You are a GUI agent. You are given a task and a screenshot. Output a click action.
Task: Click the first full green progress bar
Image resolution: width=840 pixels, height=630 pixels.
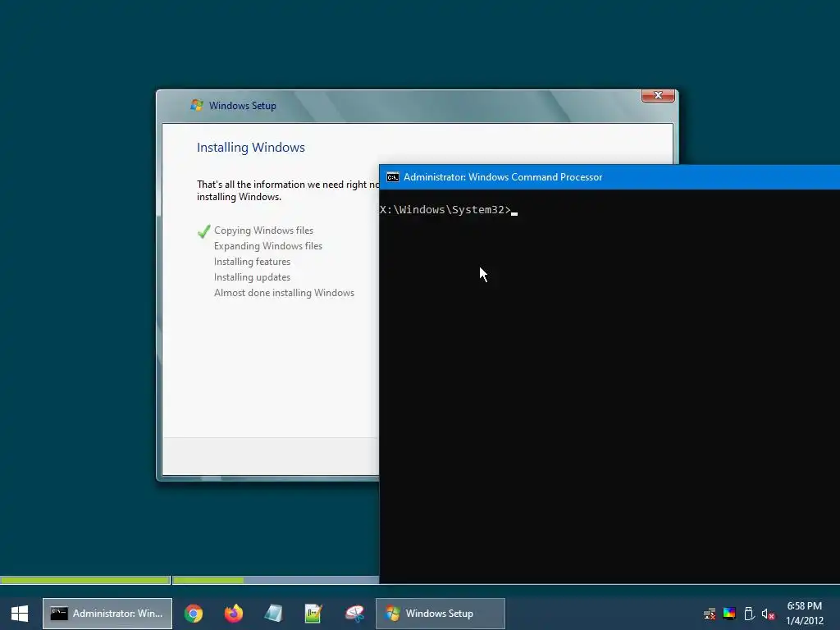pos(85,580)
